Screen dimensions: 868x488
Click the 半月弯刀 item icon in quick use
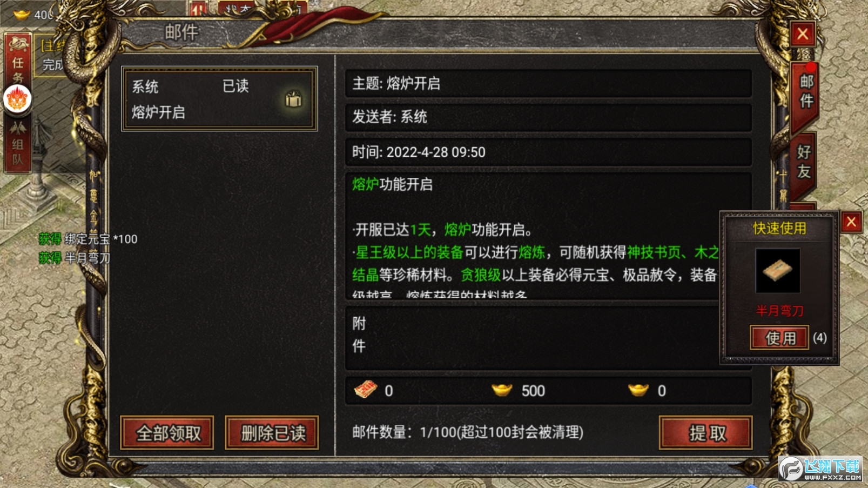pyautogui.click(x=777, y=270)
